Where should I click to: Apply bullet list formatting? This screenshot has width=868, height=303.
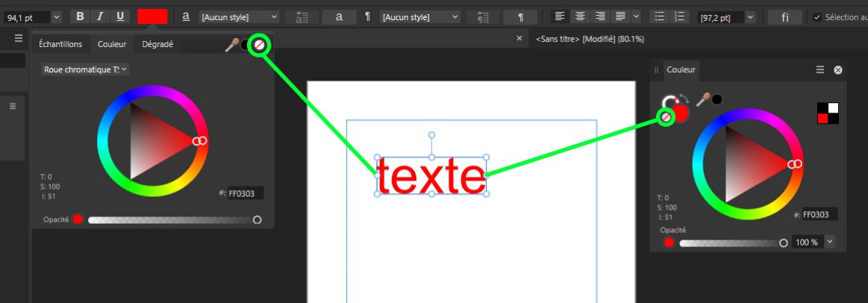coord(659,16)
